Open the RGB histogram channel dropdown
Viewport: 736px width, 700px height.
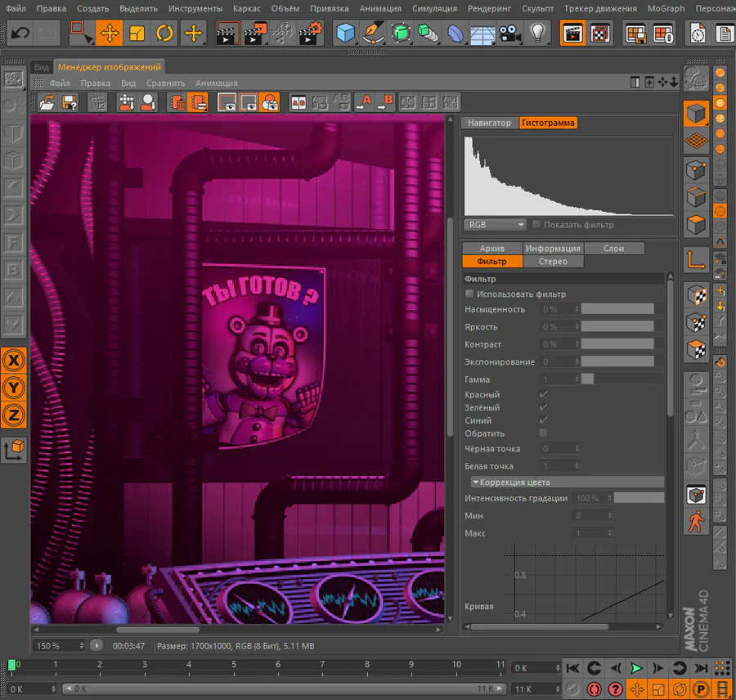click(496, 225)
